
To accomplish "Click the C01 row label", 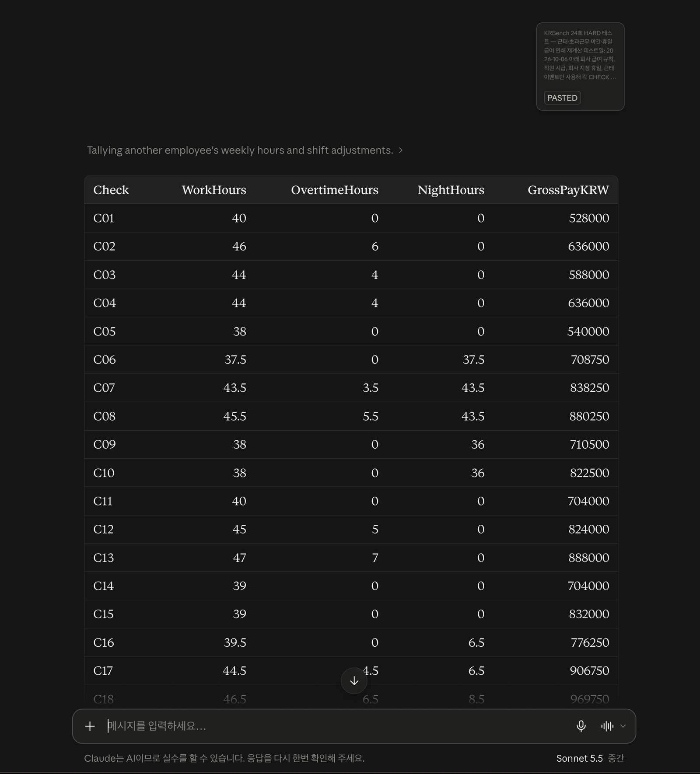I will click(x=104, y=218).
